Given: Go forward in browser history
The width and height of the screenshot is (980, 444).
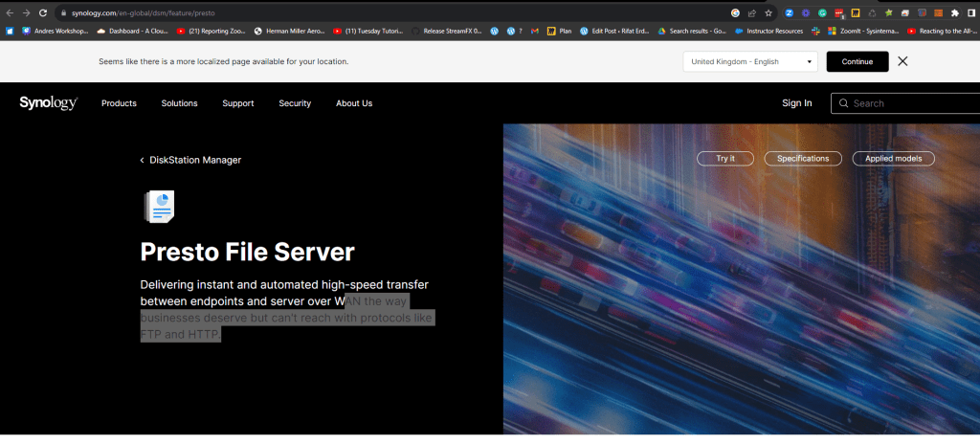Looking at the screenshot, I should tap(26, 12).
